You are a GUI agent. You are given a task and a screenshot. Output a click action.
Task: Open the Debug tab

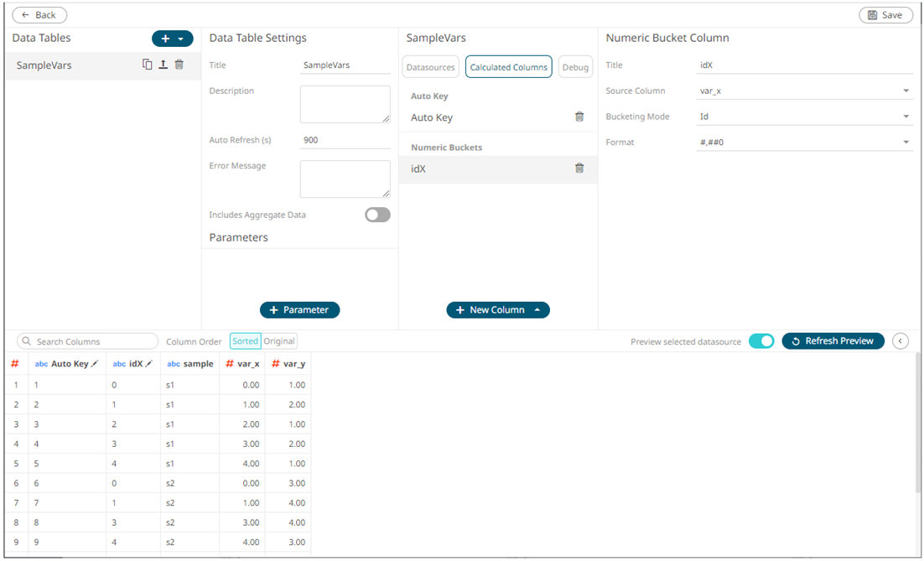tap(575, 67)
